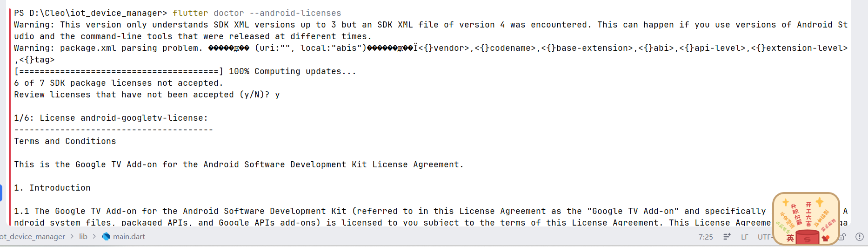Image resolution: width=868 pixels, height=247 pixels.
Task: Place the cursor after the y/N prompt answer
Action: point(280,95)
